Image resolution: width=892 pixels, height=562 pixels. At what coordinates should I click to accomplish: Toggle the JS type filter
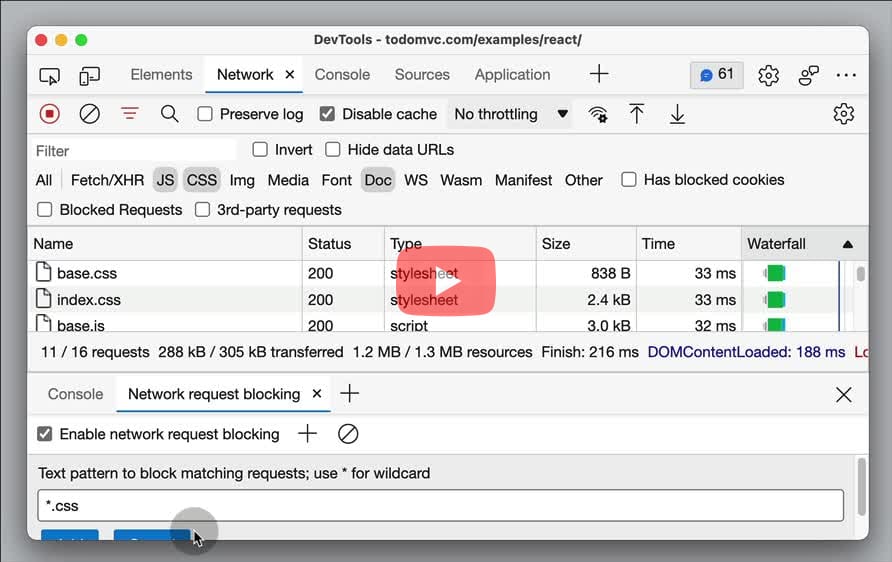tap(165, 180)
